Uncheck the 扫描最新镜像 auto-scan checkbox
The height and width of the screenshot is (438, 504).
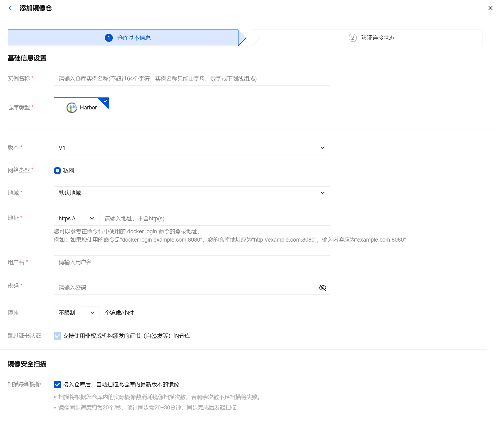(57, 385)
